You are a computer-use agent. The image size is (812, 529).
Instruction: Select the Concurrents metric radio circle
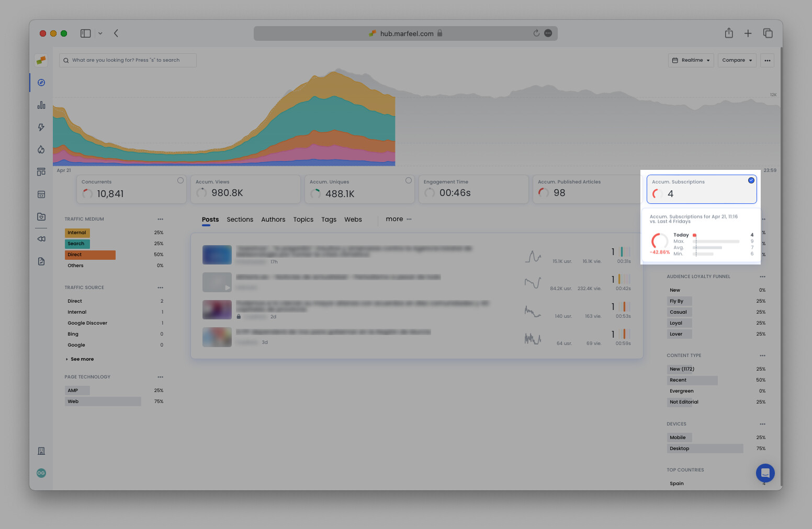[181, 180]
